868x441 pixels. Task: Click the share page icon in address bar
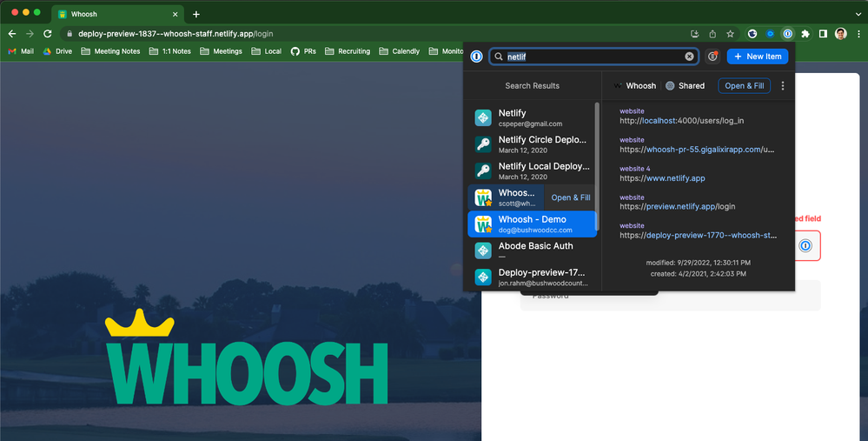tap(713, 34)
